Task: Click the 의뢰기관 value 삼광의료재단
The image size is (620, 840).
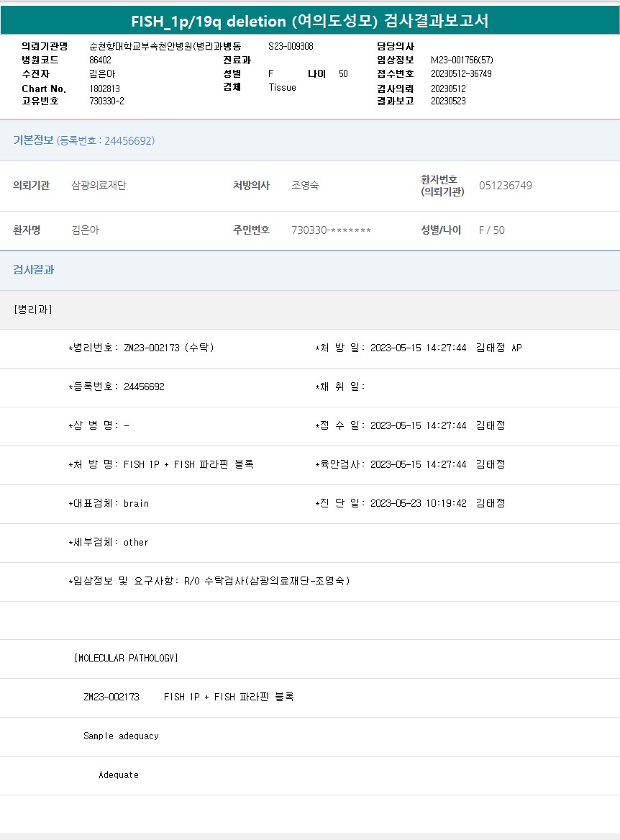Action: click(x=99, y=186)
